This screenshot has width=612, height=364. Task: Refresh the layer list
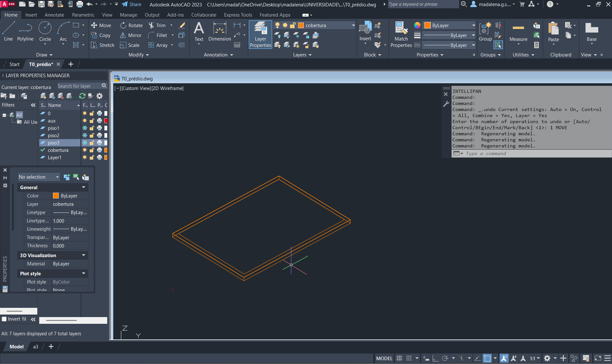82,96
